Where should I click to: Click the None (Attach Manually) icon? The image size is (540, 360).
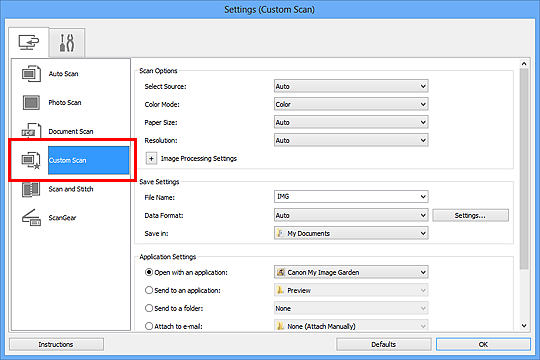point(280,326)
